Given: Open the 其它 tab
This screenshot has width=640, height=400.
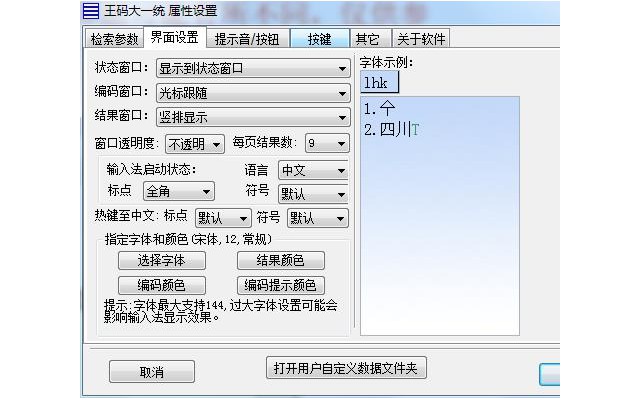Looking at the screenshot, I should [x=370, y=39].
